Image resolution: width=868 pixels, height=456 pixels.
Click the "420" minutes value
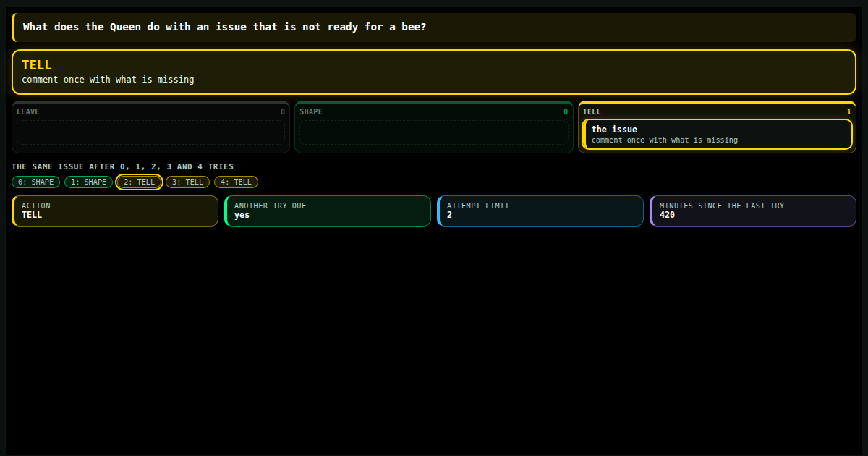(668, 215)
